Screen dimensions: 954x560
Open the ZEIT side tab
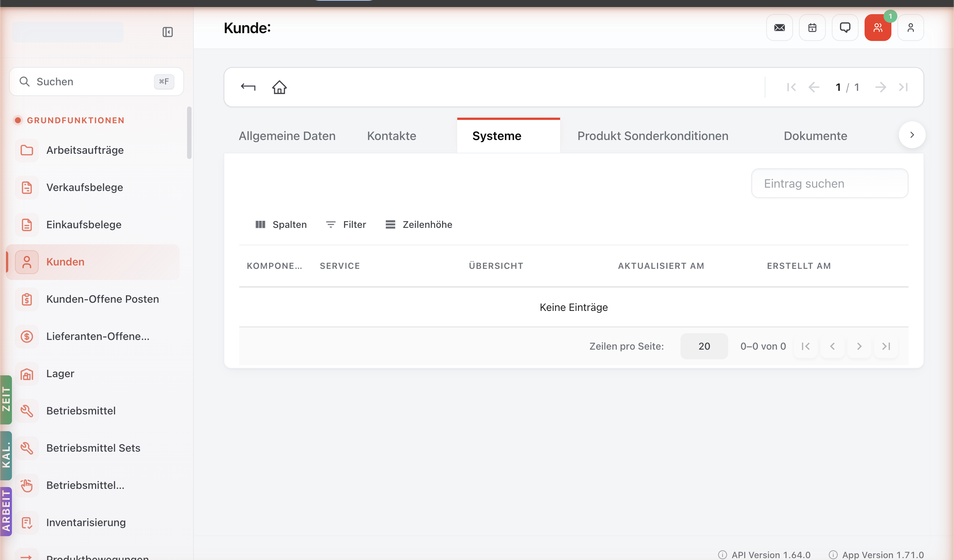click(x=6, y=400)
